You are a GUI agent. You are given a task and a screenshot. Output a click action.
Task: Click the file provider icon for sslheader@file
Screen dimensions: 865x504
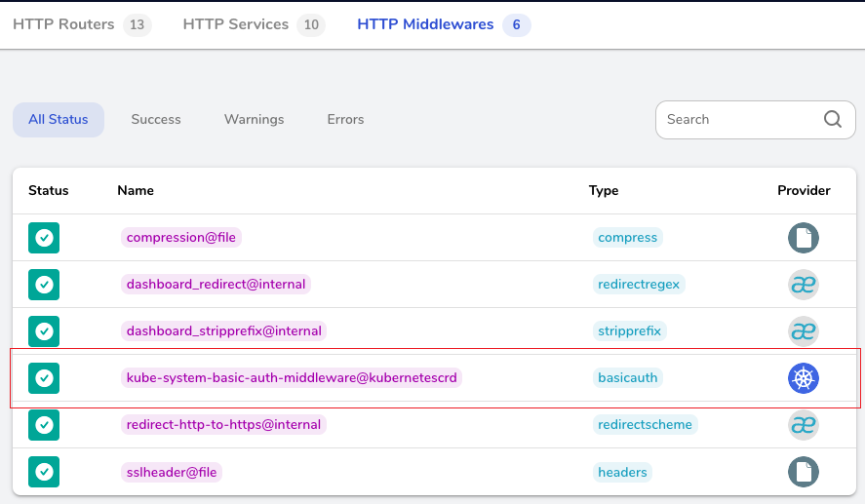[x=804, y=472]
